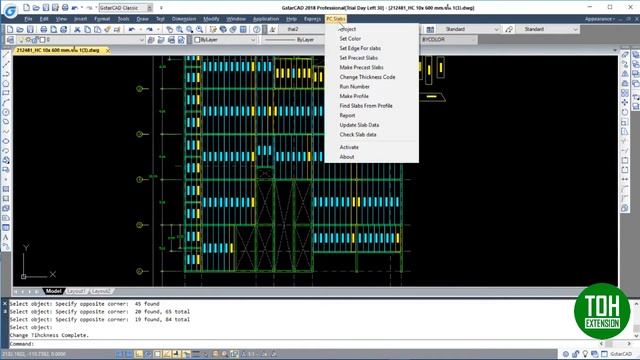The width and height of the screenshot is (640, 360).
Task: Open the Layer Properties Manager icon
Action: tap(11, 40)
